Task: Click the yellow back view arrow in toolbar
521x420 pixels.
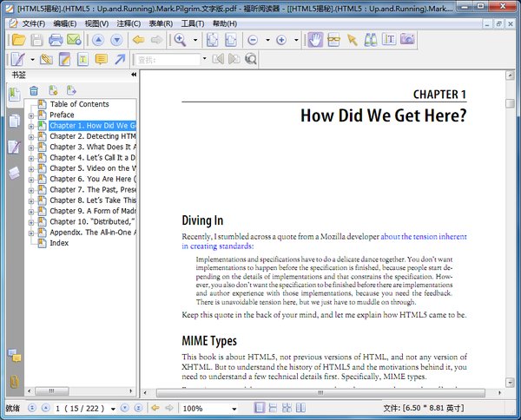Action: coord(139,40)
